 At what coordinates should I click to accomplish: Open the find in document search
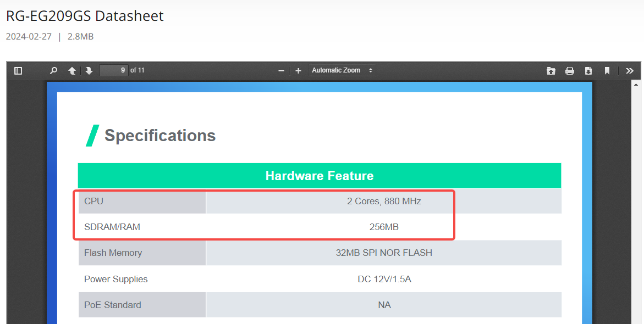(53, 70)
